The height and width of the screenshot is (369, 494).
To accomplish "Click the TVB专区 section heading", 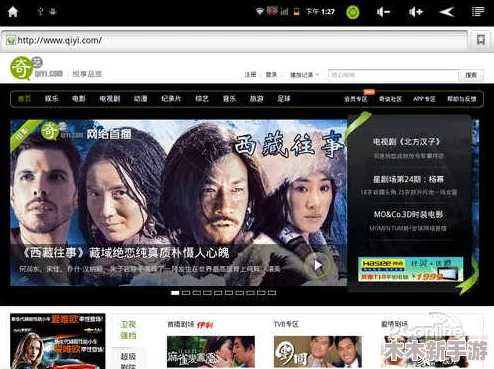I will click(x=286, y=324).
